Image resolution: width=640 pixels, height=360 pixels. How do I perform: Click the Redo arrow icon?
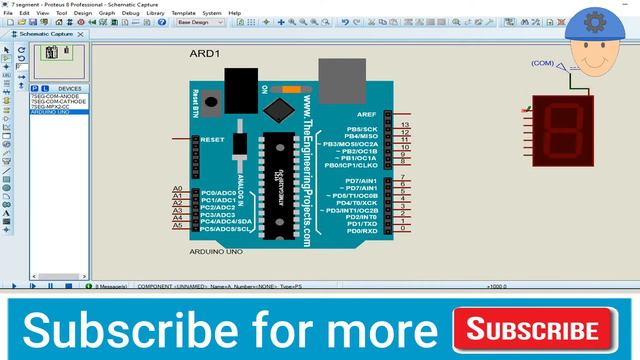356,22
